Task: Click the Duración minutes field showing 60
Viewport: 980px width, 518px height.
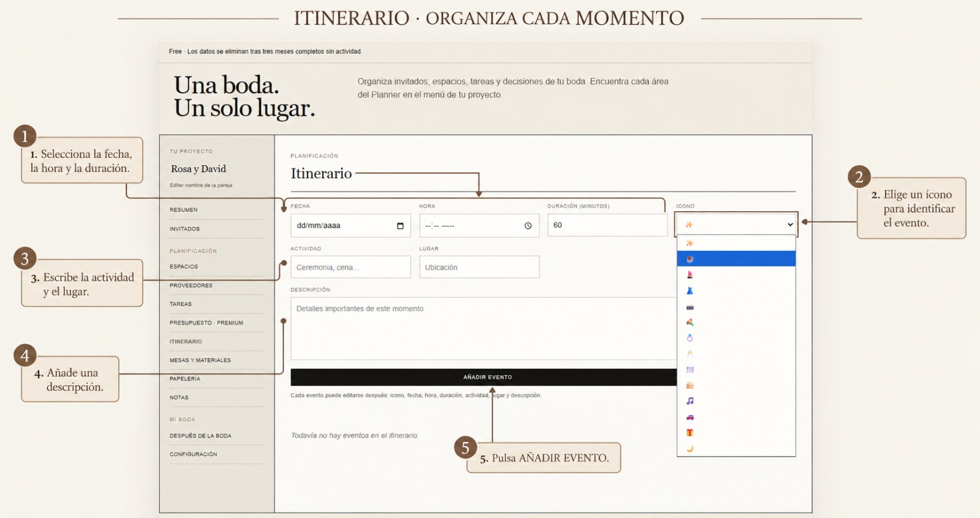Action: (608, 225)
